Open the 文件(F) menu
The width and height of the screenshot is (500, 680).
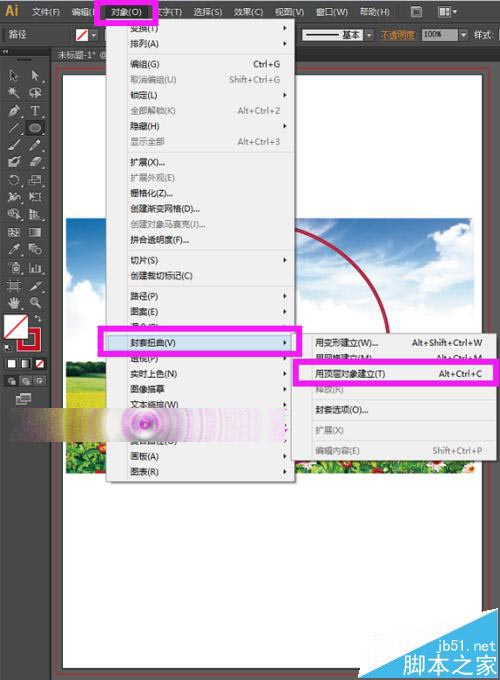(x=46, y=12)
